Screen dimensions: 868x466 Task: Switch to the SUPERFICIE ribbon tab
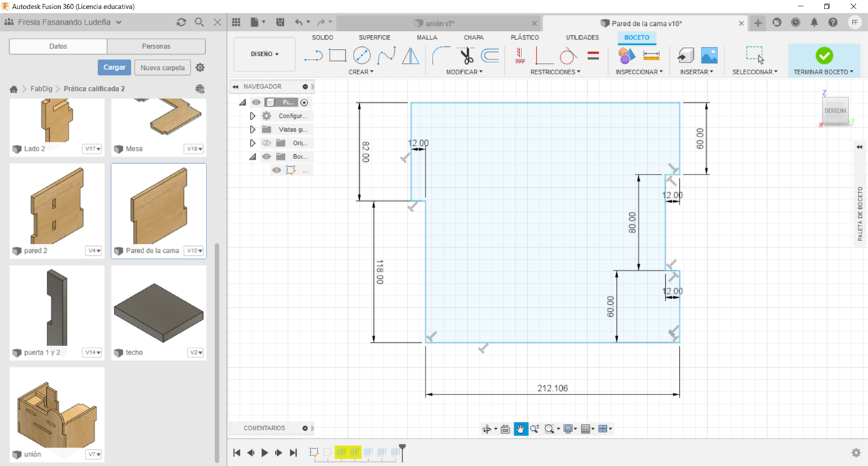tap(374, 37)
